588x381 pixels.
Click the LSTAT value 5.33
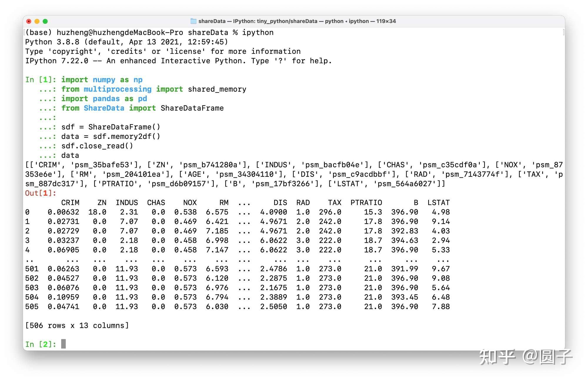point(441,250)
